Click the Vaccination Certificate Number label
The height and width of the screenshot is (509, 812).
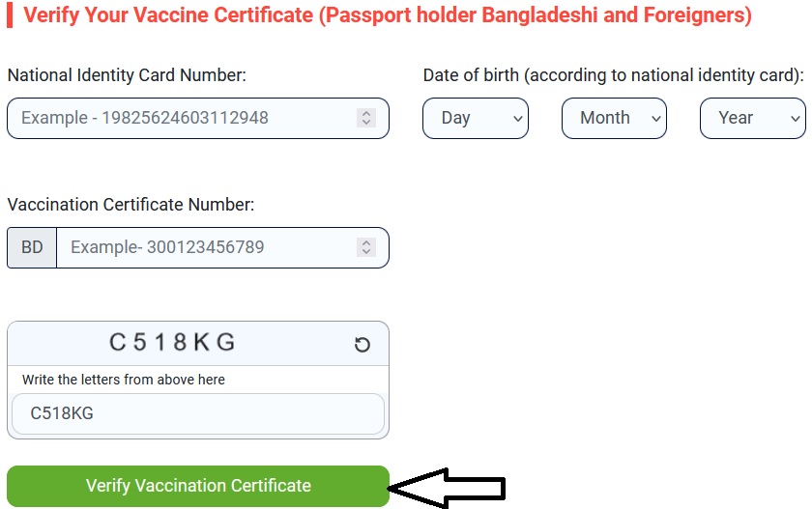[130, 204]
